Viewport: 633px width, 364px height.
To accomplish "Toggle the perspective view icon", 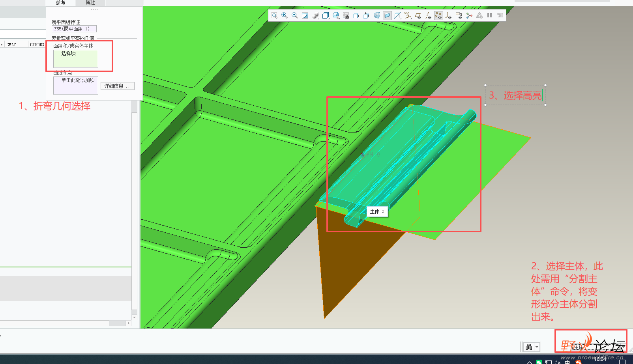I will point(377,15).
